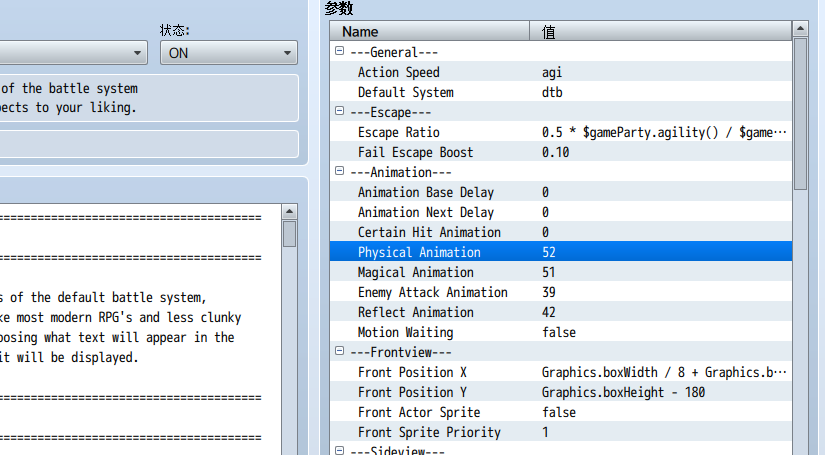825x455 pixels.
Task: Select the Front Sprite Priority row
Action: tap(561, 432)
